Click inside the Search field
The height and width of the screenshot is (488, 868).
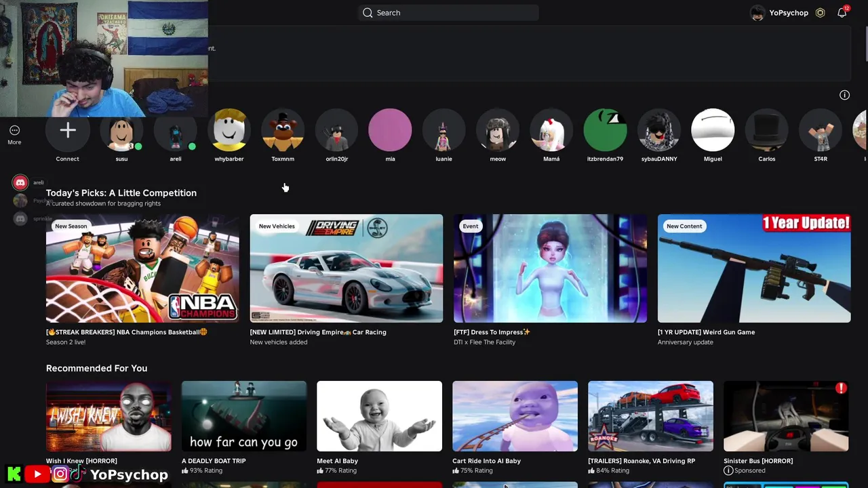(449, 13)
